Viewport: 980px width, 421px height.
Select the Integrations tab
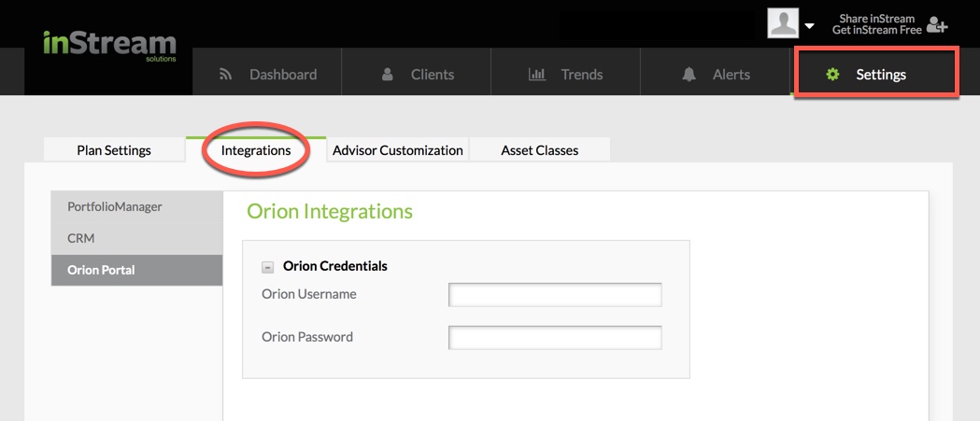pyautogui.click(x=256, y=150)
